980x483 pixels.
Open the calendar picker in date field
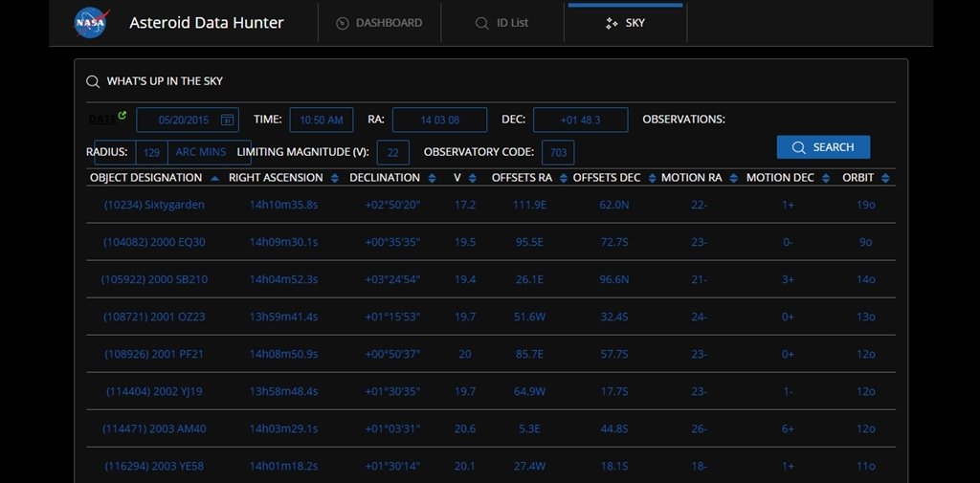tap(228, 120)
